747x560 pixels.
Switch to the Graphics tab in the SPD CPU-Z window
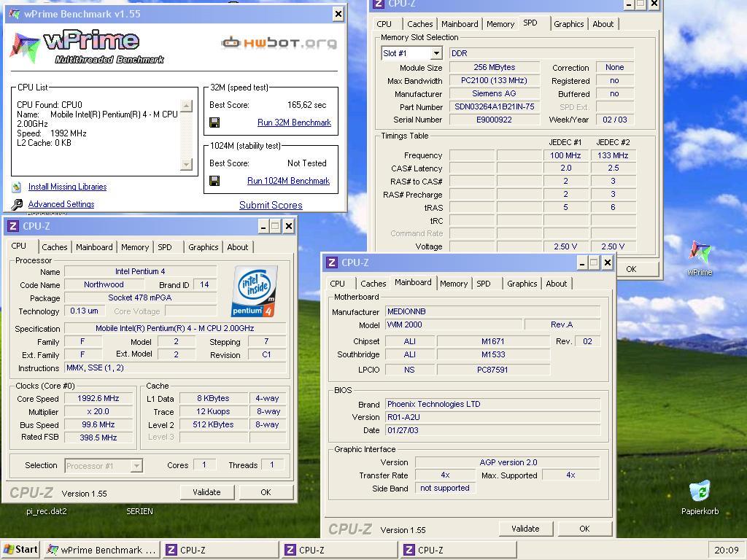pos(568,24)
